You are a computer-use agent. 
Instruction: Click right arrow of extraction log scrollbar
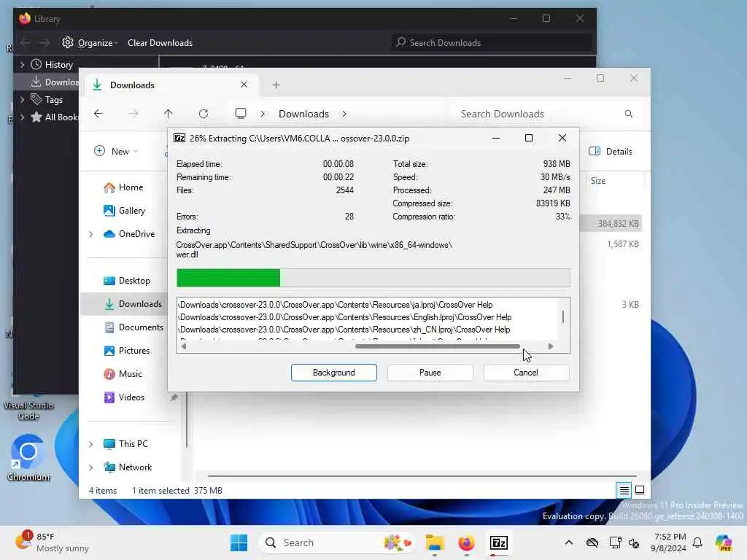(x=551, y=346)
